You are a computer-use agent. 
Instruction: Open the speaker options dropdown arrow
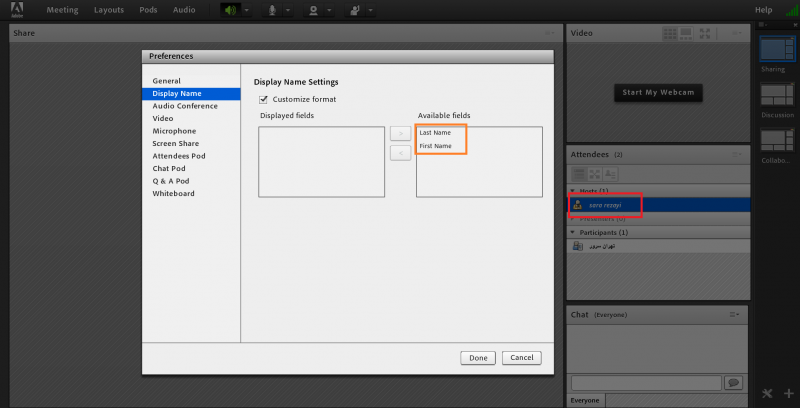247,10
